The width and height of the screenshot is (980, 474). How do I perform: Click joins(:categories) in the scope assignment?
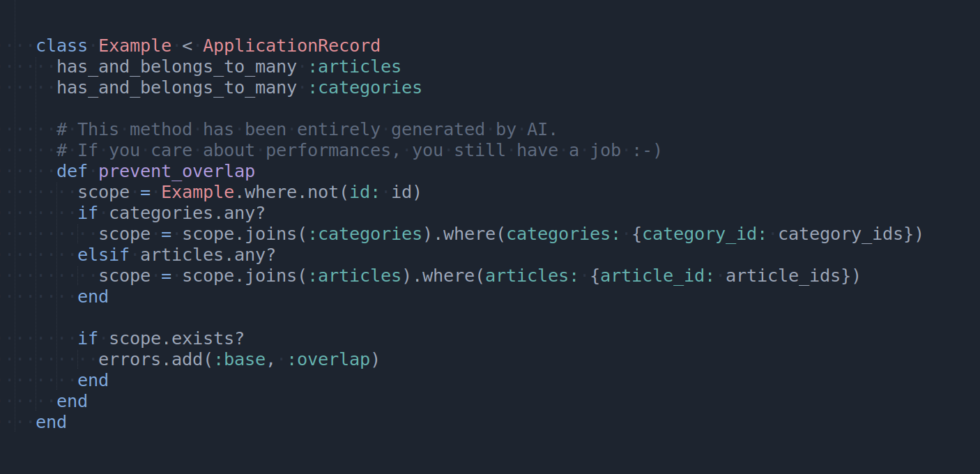pos(339,234)
